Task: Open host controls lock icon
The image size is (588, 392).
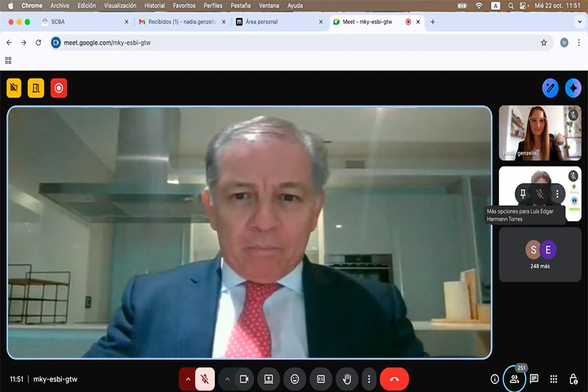Action: click(573, 379)
